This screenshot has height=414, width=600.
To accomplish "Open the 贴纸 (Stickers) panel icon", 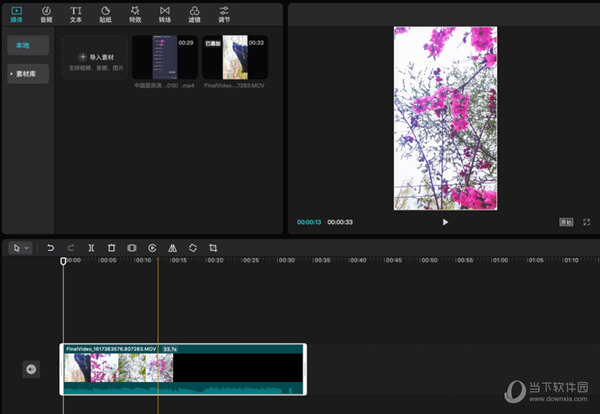I will pos(105,13).
